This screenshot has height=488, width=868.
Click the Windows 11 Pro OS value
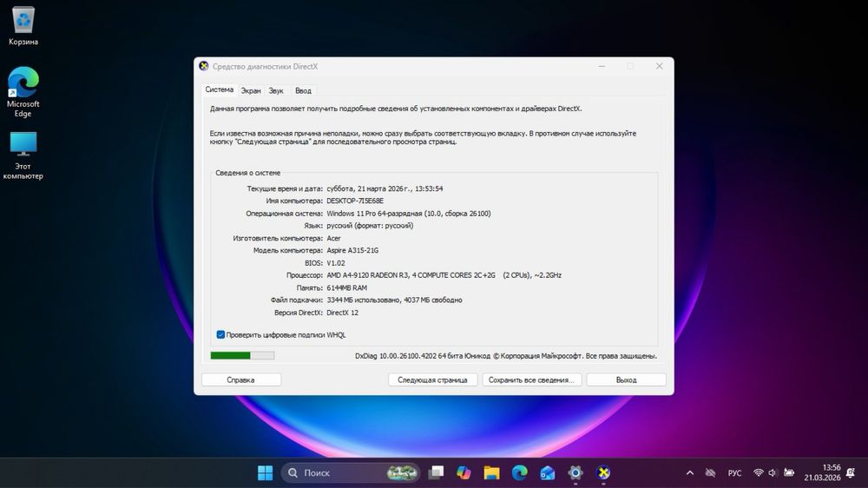[x=409, y=214]
